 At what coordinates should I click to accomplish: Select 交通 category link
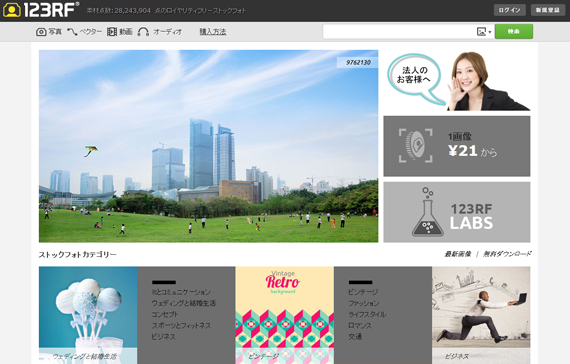pyautogui.click(x=355, y=337)
